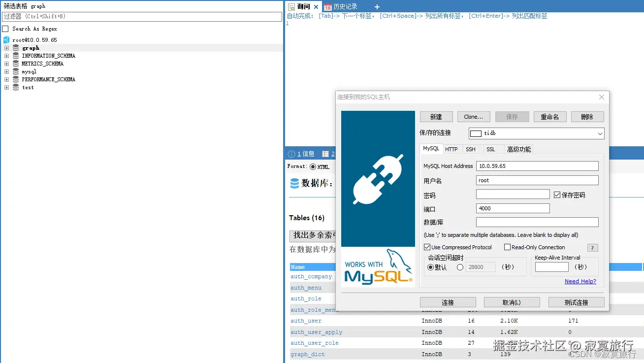The width and height of the screenshot is (644, 363).
Task: Expand the mysql database node
Action: (x=6, y=71)
